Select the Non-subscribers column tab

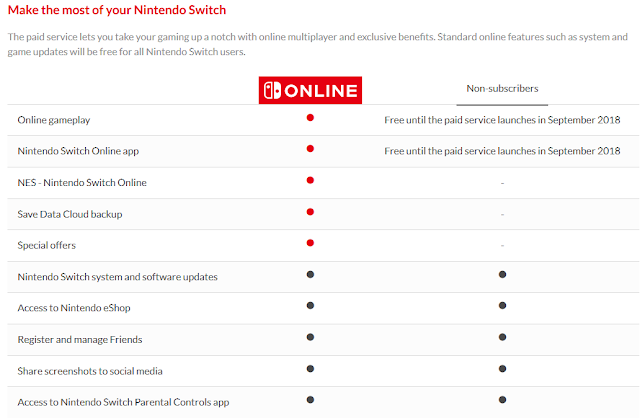[x=502, y=89]
